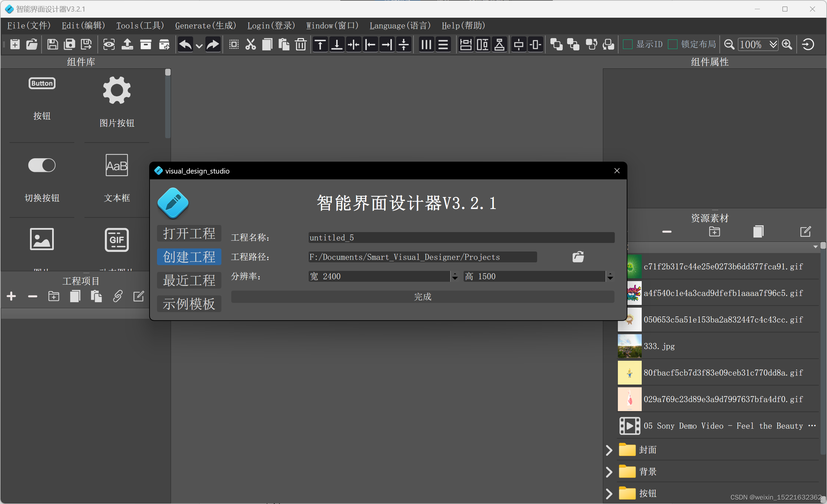This screenshot has width=827, height=504.
Task: Enable the 锁定布局 checkbox
Action: [673, 45]
